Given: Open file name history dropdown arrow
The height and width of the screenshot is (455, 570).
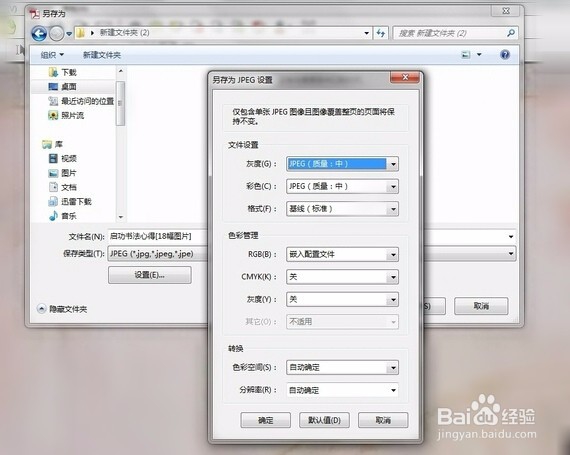Looking at the screenshot, I should 511,237.
